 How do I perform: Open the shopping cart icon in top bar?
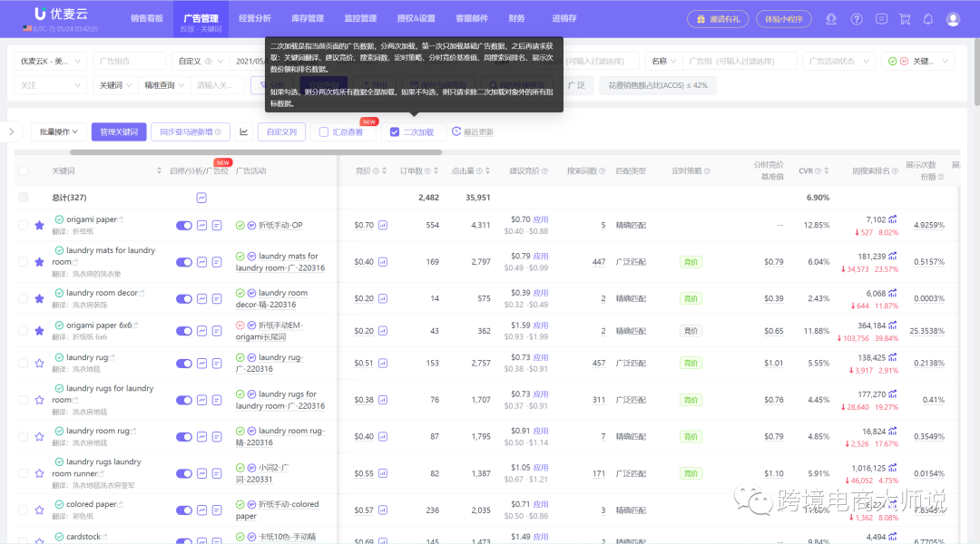pyautogui.click(x=905, y=19)
